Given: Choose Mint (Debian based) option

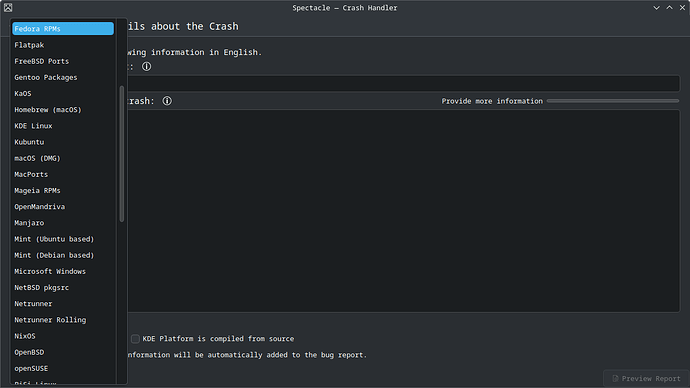Looking at the screenshot, I should click(63, 255).
